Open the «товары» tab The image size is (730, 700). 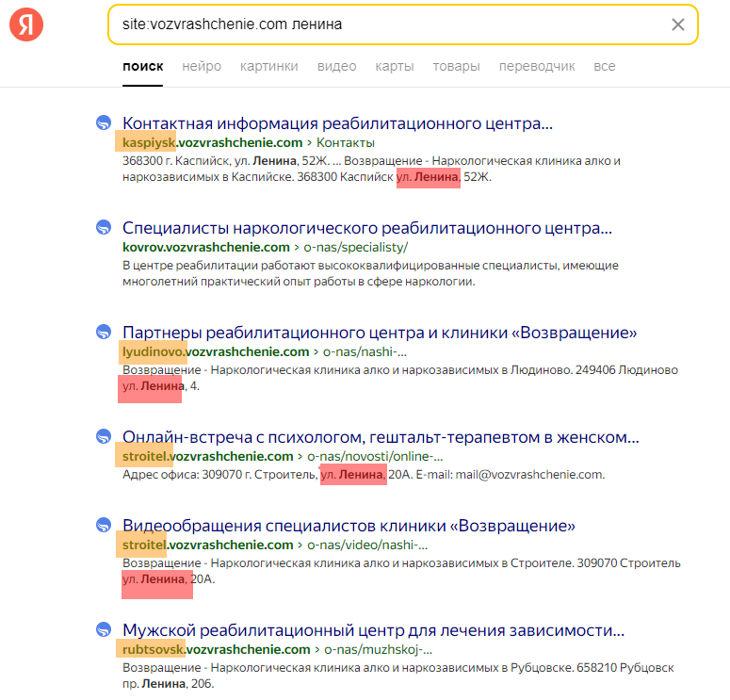point(456,66)
